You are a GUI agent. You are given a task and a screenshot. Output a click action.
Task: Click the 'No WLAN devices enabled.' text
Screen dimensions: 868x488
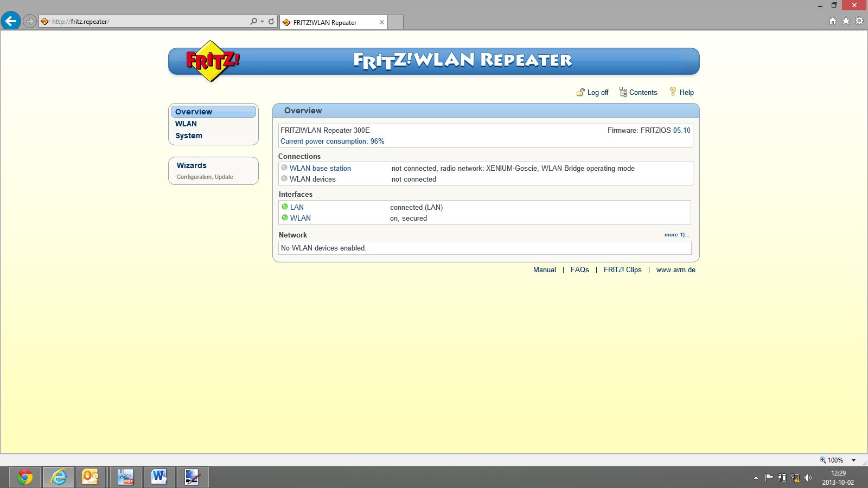tap(324, 248)
